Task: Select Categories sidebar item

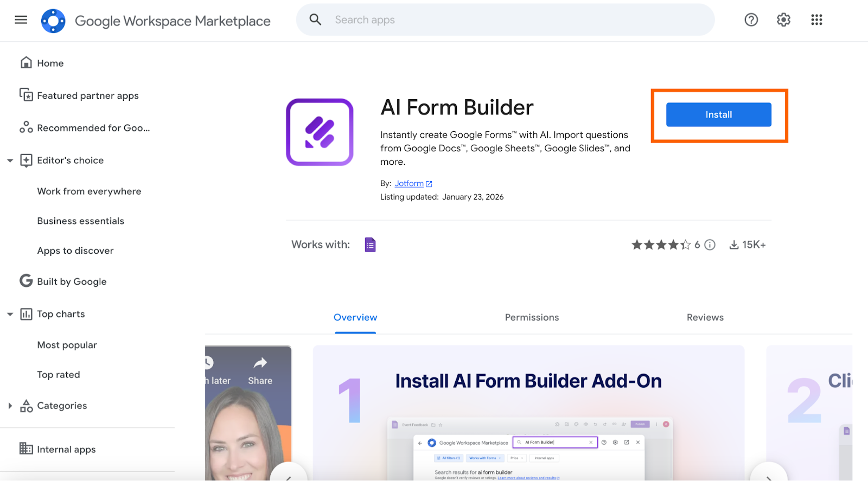Action: point(62,406)
